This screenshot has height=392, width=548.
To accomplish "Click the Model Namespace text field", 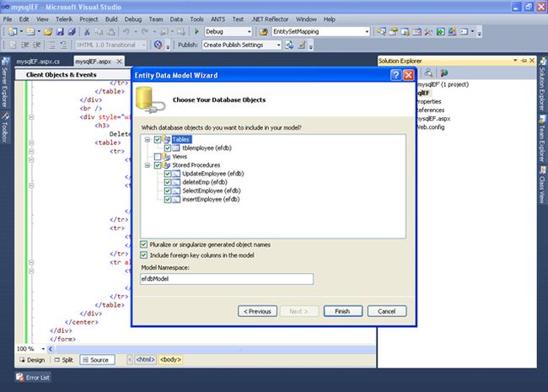I will (x=227, y=279).
